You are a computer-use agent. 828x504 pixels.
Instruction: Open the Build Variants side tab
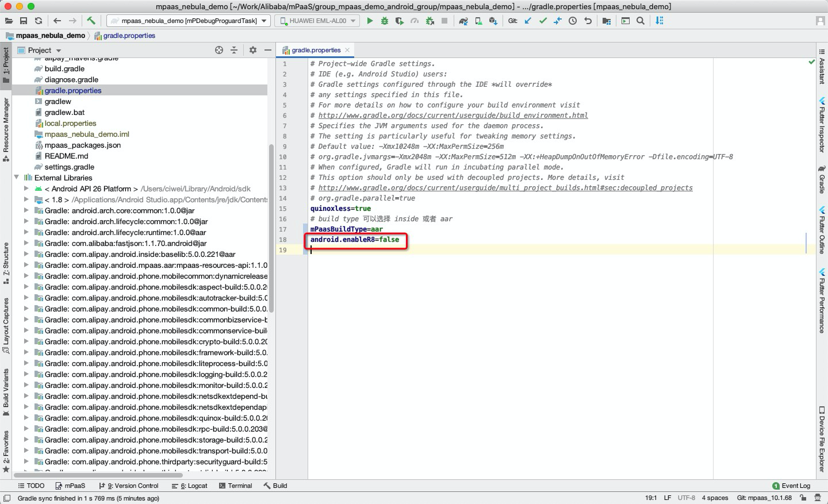click(x=6, y=393)
